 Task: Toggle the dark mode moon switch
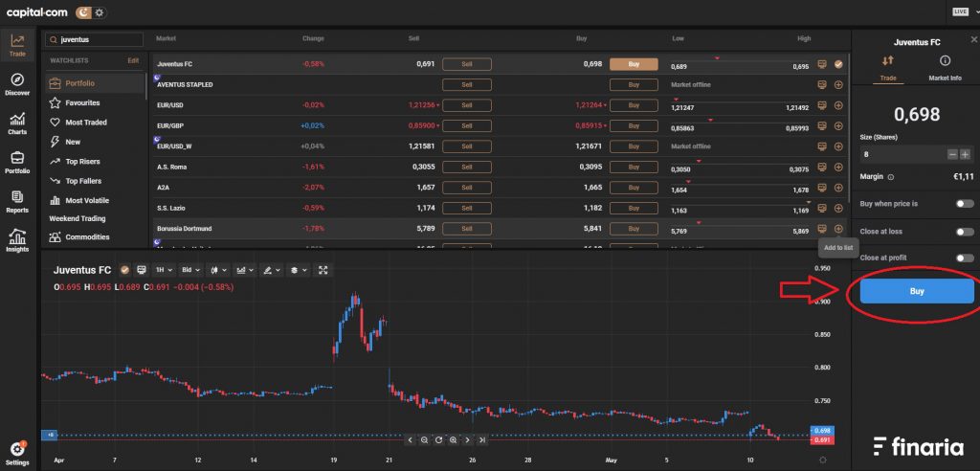[91, 11]
